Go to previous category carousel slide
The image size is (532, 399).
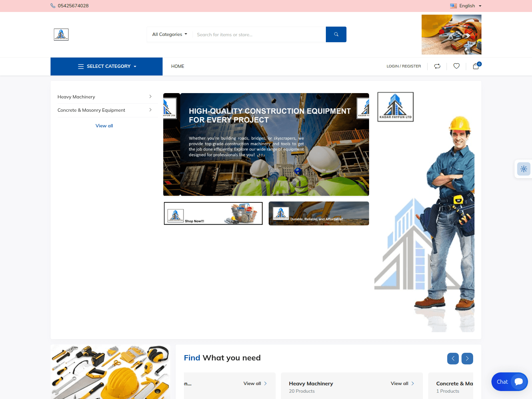[453, 358]
